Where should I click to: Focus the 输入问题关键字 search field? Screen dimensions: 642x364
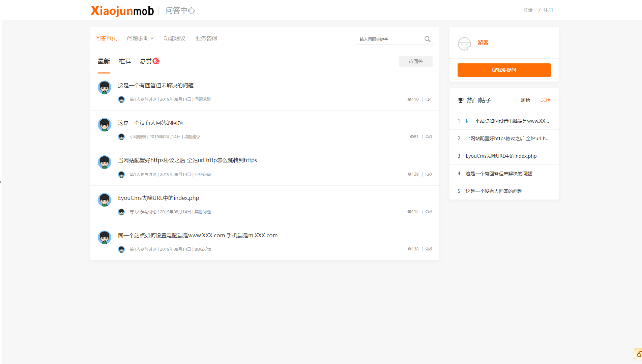tap(389, 39)
